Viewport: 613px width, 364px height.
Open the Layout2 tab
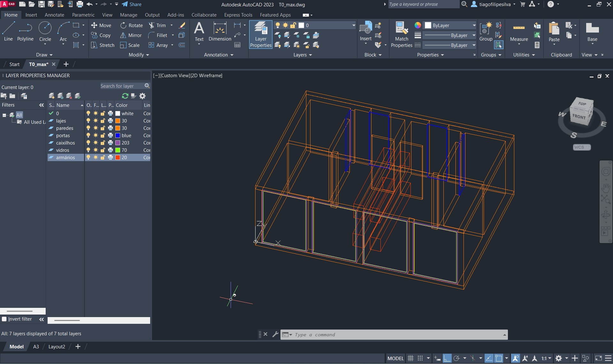[57, 347]
